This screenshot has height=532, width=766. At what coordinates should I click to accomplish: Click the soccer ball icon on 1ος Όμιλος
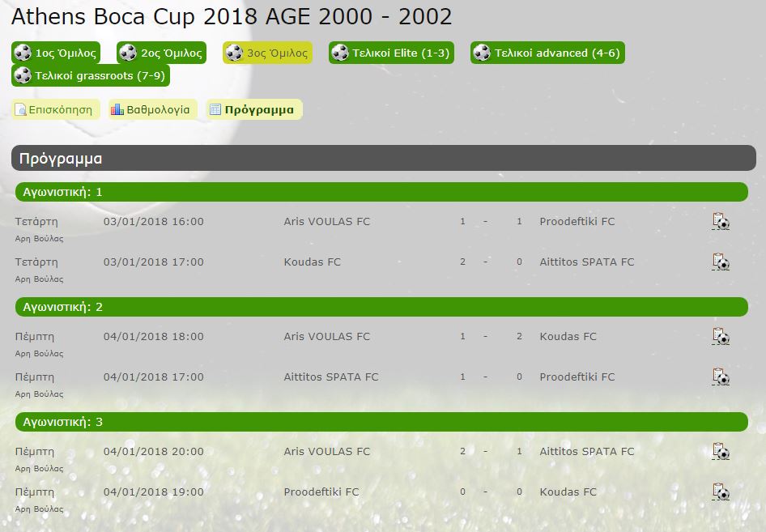[x=23, y=53]
